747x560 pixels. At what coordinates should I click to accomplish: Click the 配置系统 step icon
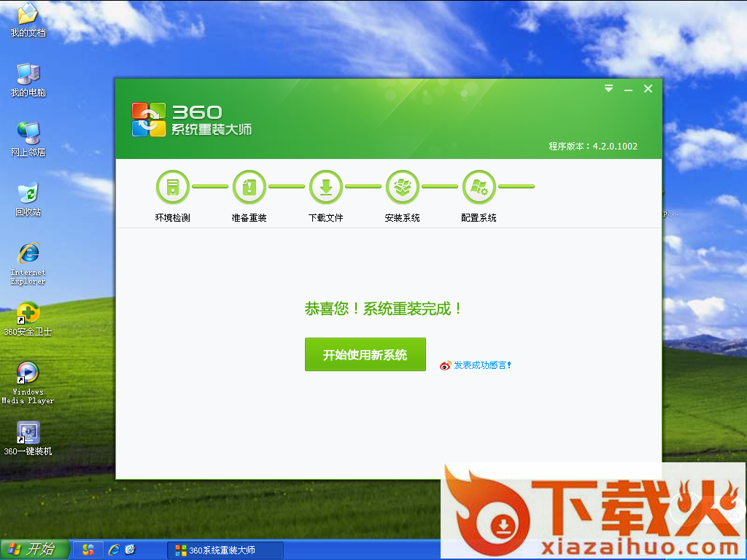click(479, 187)
